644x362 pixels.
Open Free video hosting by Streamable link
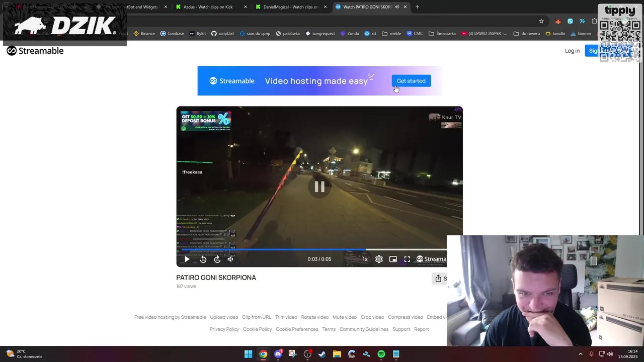pyautogui.click(x=170, y=317)
